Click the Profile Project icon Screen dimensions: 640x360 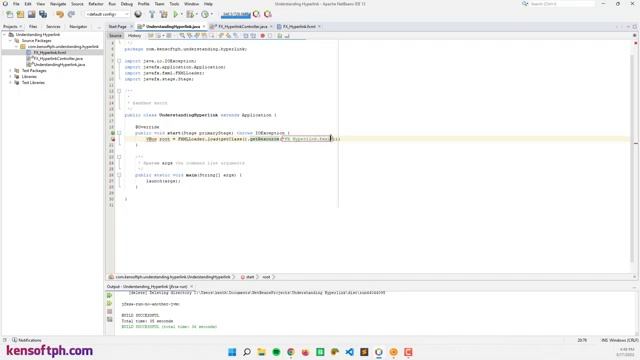pos(204,14)
